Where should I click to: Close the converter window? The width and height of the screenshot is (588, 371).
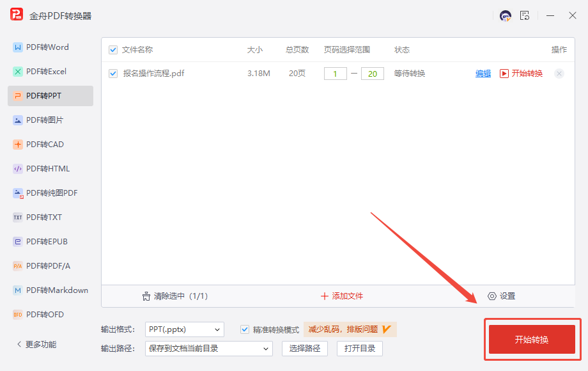click(572, 16)
